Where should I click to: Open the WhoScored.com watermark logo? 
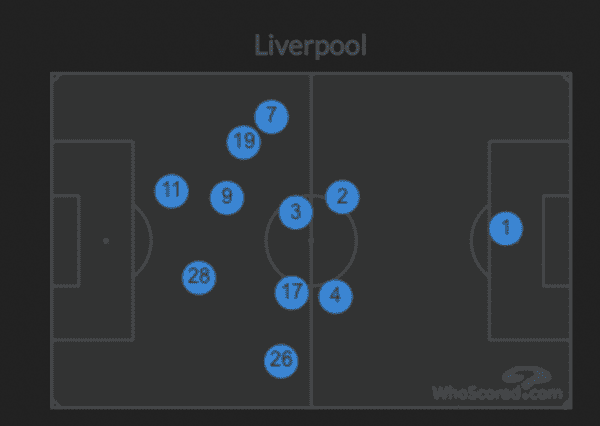coord(497,384)
